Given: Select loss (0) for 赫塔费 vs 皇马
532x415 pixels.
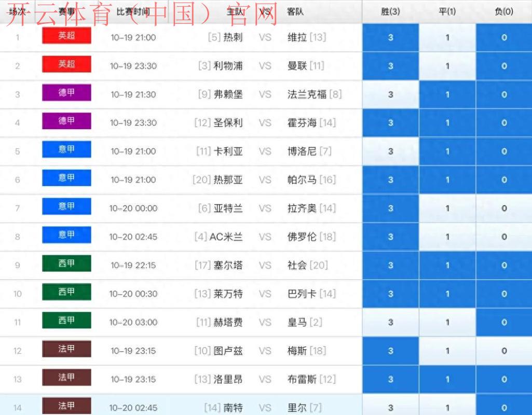Looking at the screenshot, I should coord(504,322).
